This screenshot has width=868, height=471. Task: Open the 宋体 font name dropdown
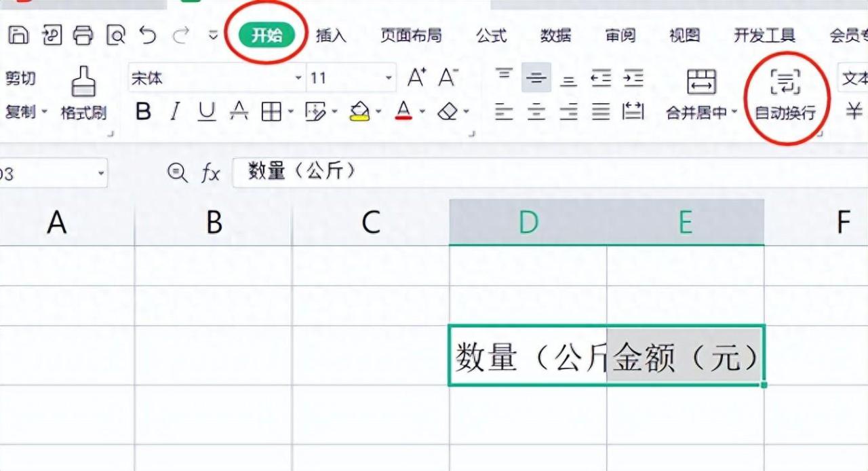tap(298, 78)
